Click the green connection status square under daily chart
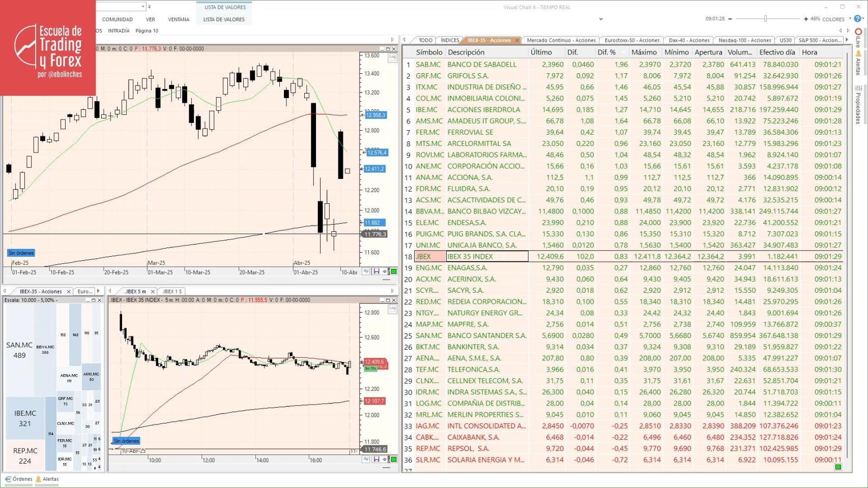Image resolution: width=868 pixels, height=488 pixels. click(x=394, y=272)
